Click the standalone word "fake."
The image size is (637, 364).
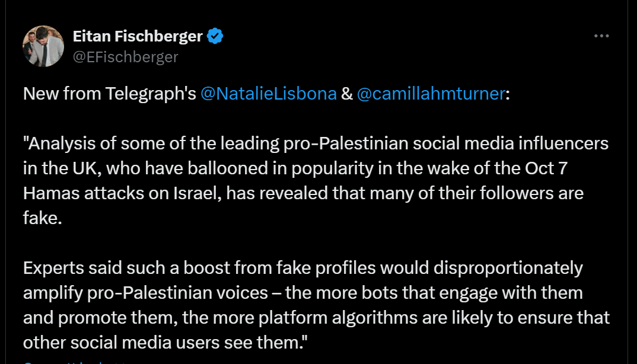coord(43,218)
